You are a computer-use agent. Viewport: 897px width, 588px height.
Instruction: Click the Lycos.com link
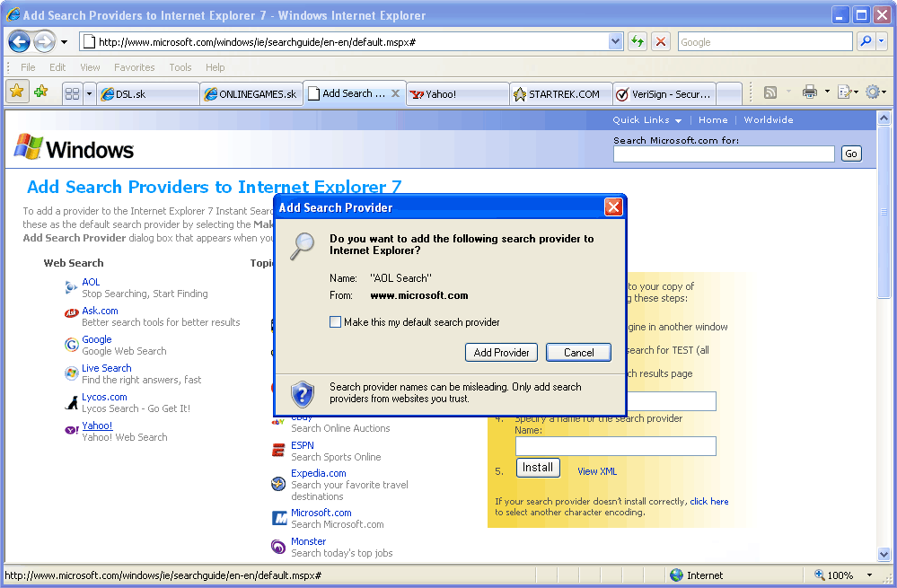(x=104, y=397)
